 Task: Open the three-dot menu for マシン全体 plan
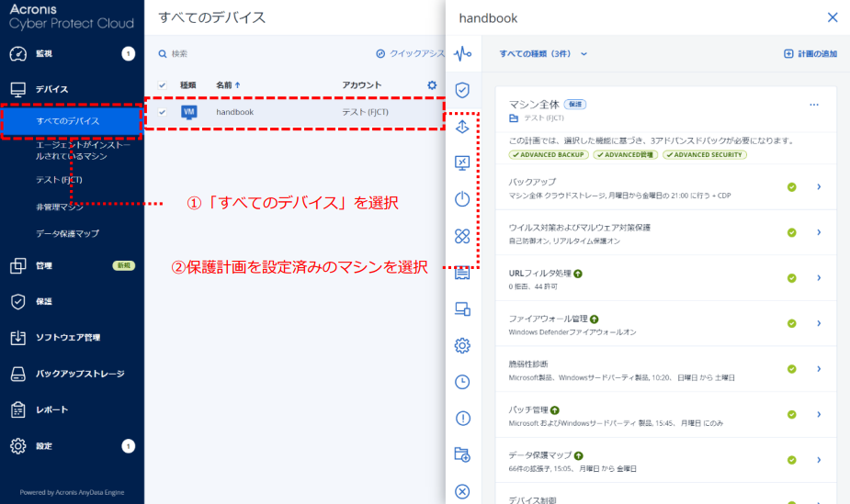(813, 105)
